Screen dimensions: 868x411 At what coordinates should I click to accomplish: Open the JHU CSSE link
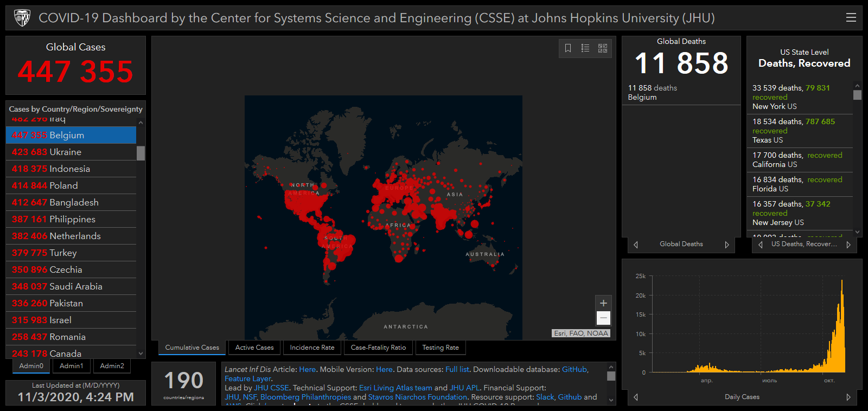(271, 388)
